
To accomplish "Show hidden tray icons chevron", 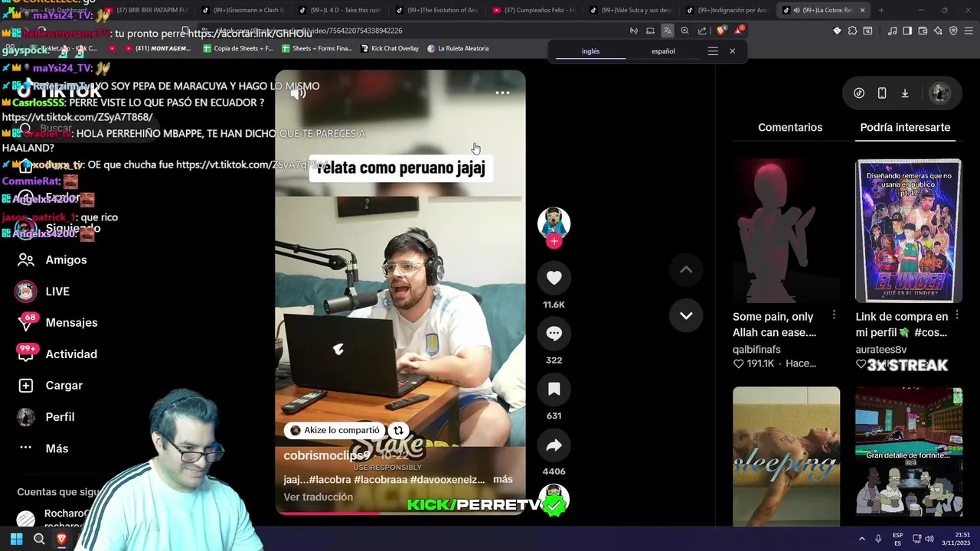I will tap(861, 539).
